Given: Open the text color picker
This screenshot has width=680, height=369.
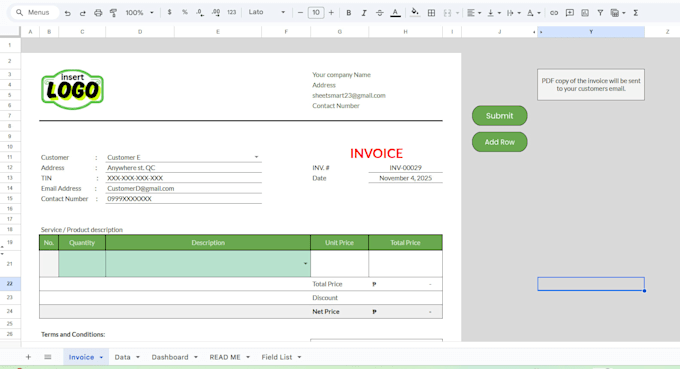Looking at the screenshot, I should pos(395,13).
